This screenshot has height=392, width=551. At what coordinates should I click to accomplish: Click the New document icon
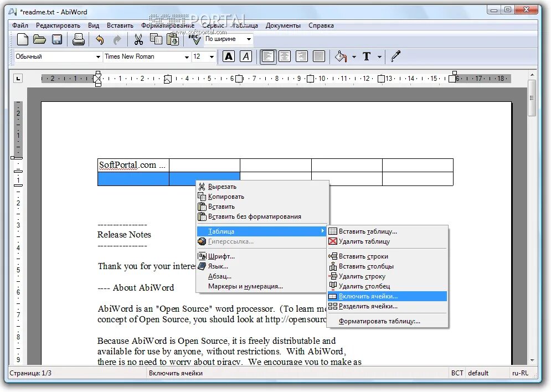coord(23,39)
